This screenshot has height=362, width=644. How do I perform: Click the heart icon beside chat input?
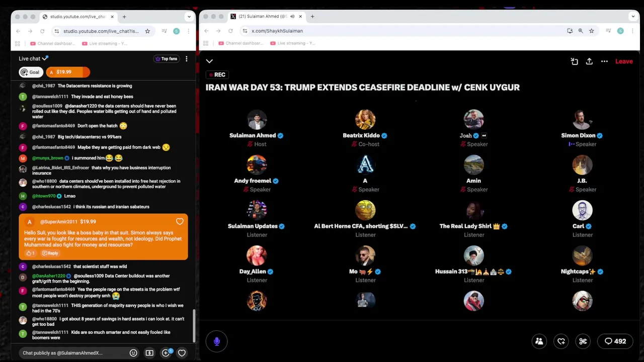pyautogui.click(x=182, y=353)
